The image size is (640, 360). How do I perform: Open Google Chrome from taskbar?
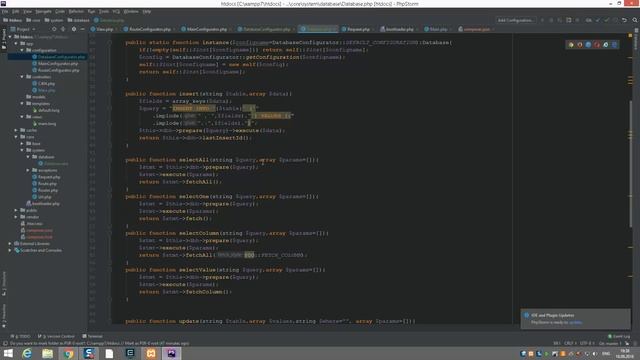click(69, 353)
